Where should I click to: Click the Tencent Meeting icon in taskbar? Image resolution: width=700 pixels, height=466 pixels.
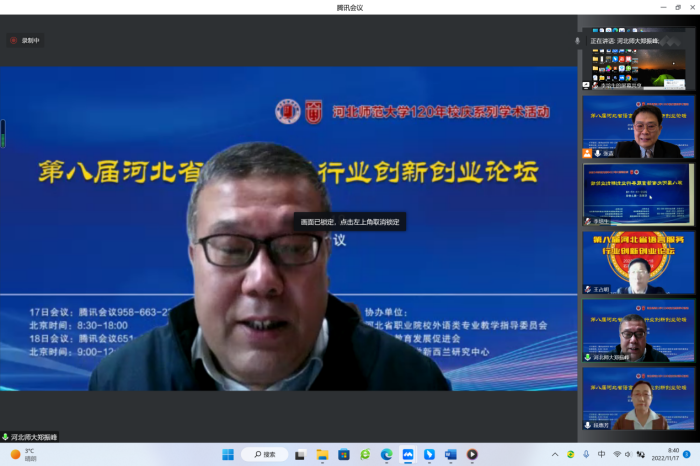coord(408,454)
